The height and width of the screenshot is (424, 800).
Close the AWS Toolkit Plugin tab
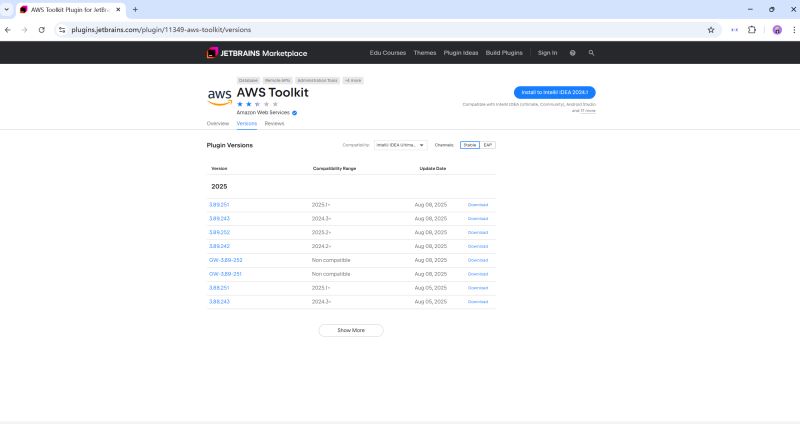coord(118,10)
